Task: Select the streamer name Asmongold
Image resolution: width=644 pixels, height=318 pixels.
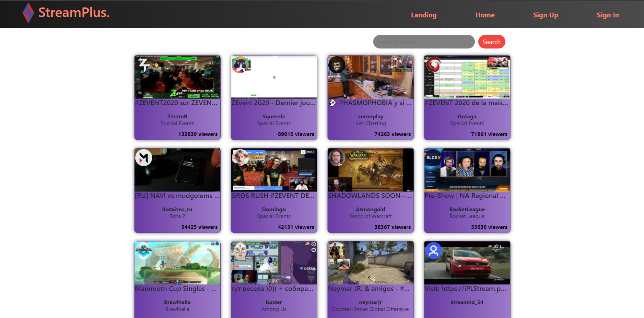Action: tap(370, 209)
